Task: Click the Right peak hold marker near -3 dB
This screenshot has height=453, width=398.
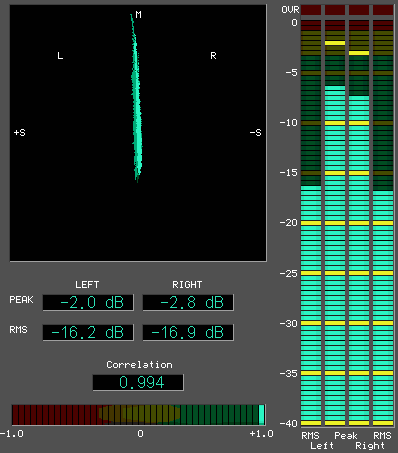Action: tap(359, 53)
